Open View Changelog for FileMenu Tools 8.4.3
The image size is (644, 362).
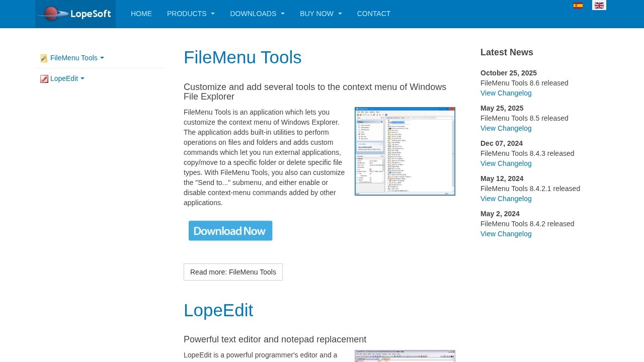[506, 163]
